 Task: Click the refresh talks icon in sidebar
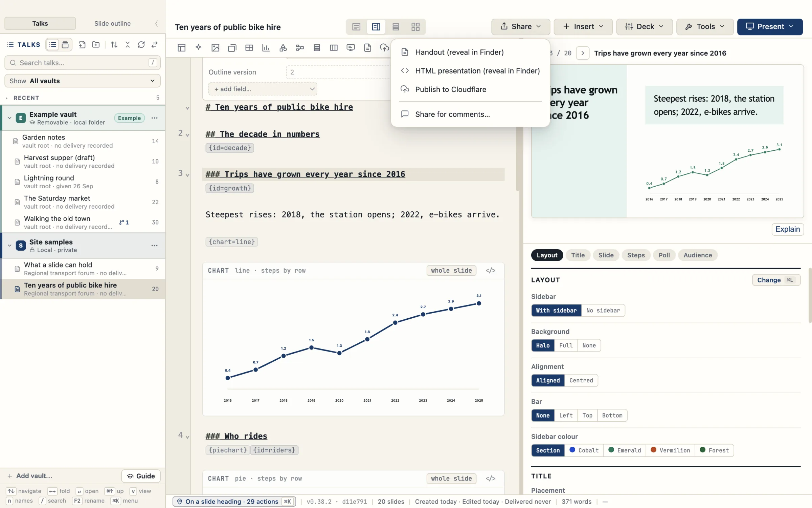141,45
